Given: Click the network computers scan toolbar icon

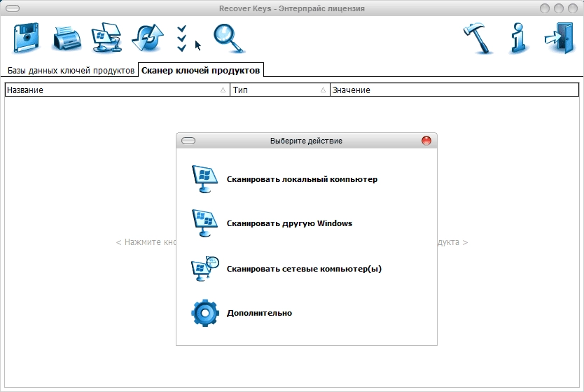Looking at the screenshot, I should [107, 38].
